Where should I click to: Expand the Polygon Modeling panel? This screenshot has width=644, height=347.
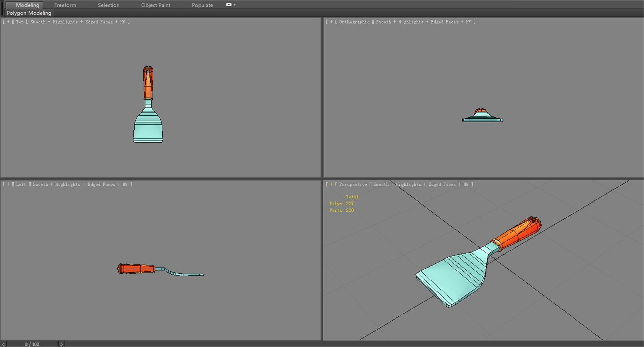pyautogui.click(x=29, y=13)
